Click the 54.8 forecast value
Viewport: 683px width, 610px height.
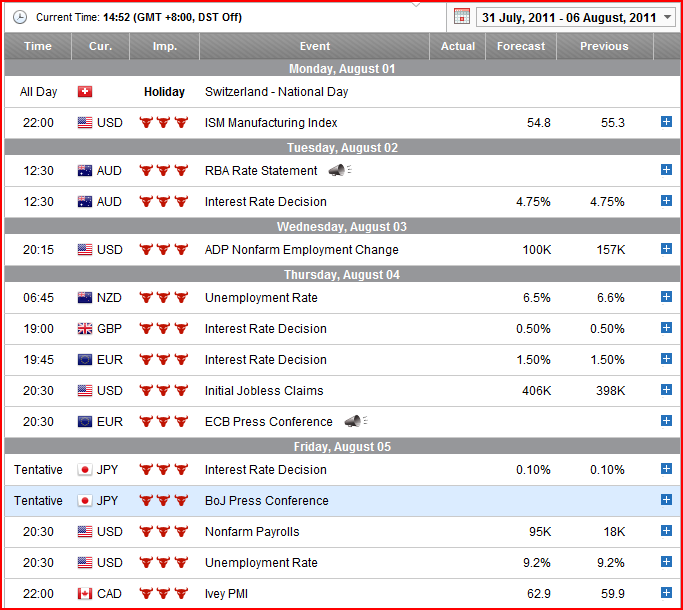[539, 123]
